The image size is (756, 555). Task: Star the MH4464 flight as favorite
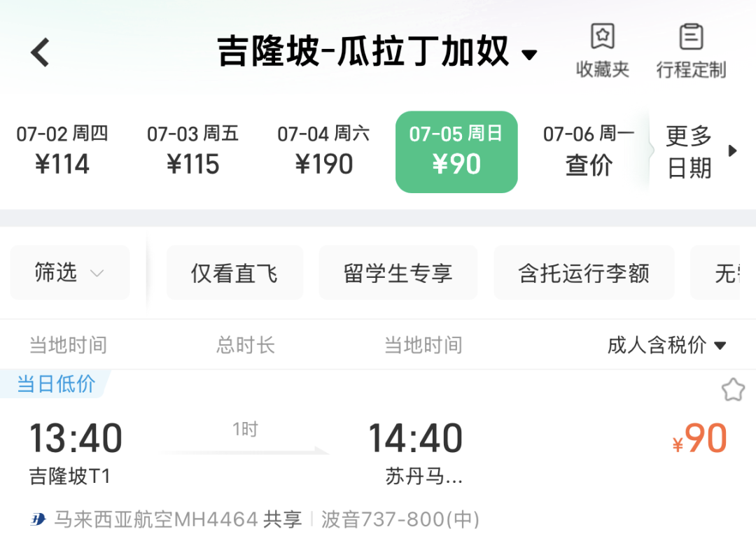coord(732,390)
